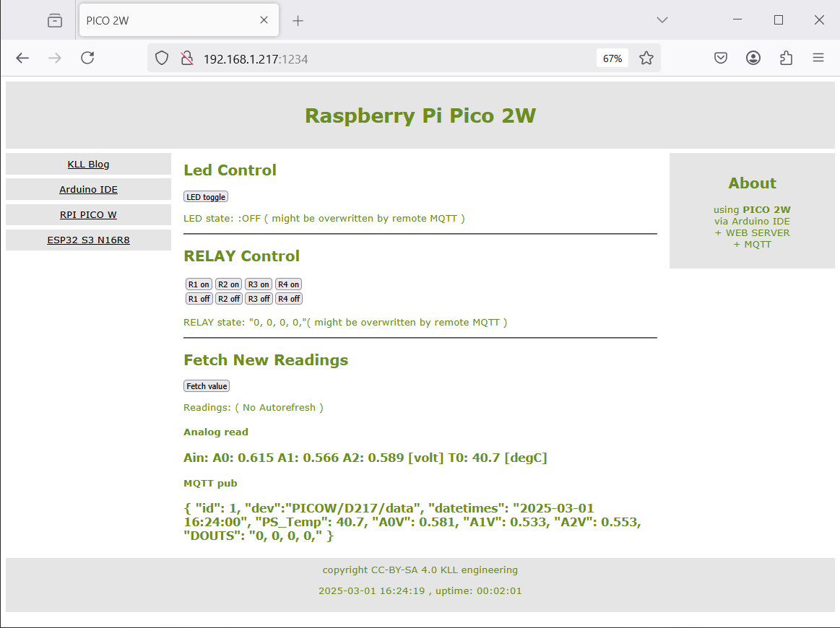
Task: Open the Pocket save icon
Action: click(x=721, y=58)
